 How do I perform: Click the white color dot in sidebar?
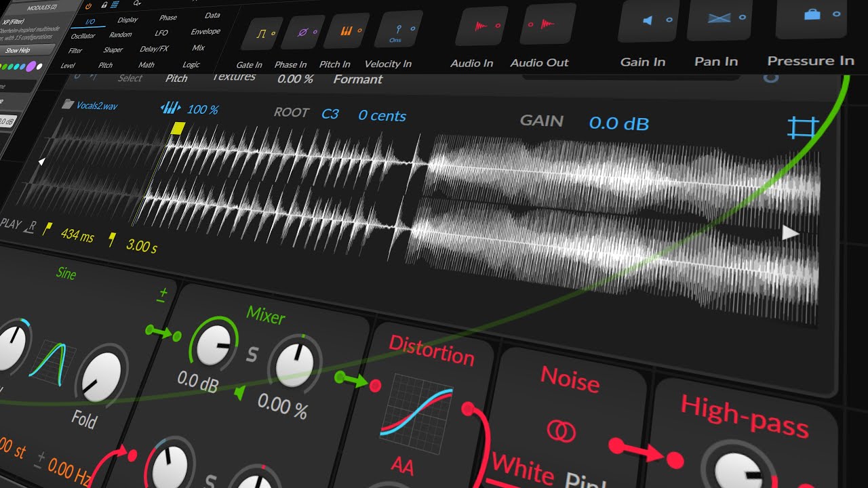point(39,66)
